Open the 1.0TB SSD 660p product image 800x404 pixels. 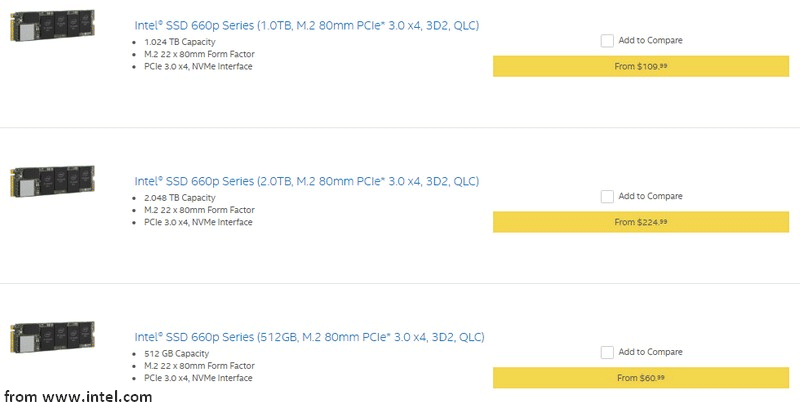53,26
